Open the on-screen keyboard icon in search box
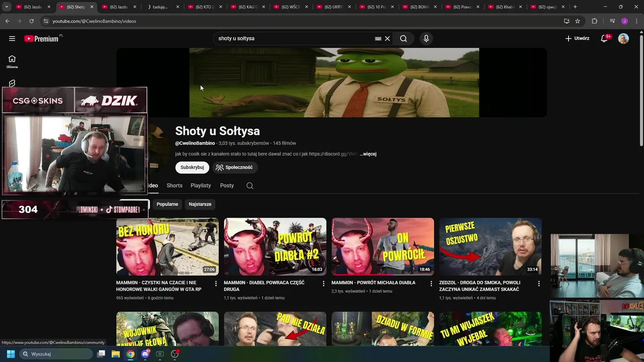 (x=378, y=38)
